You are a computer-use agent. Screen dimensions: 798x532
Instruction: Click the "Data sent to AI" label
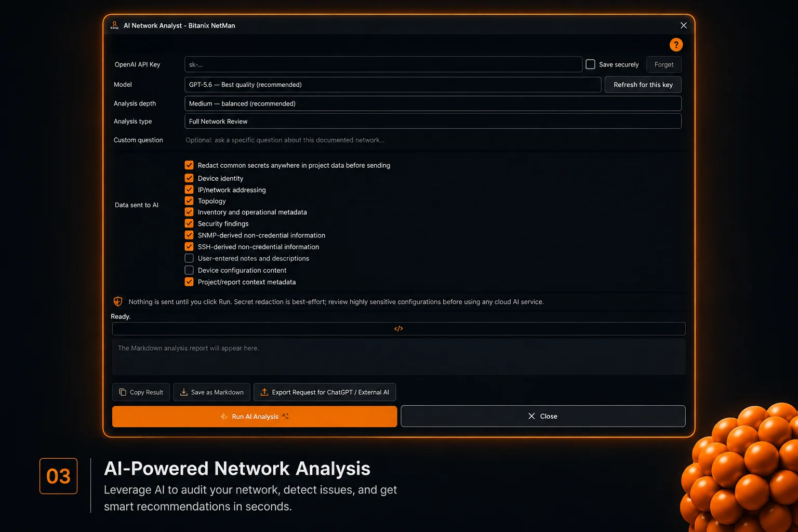pos(137,205)
